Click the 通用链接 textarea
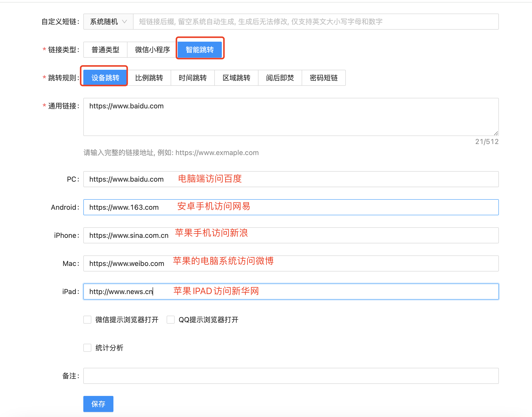Viewport: 532px width, 417px height. pos(291,117)
